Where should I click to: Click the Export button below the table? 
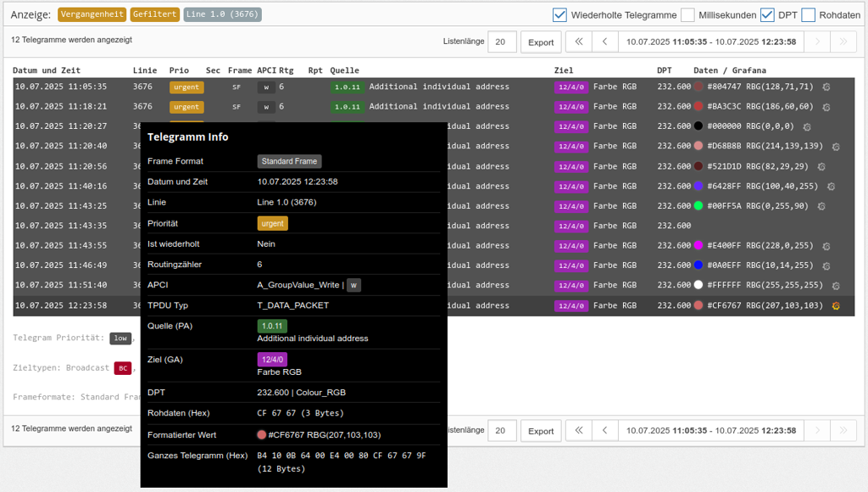point(541,431)
